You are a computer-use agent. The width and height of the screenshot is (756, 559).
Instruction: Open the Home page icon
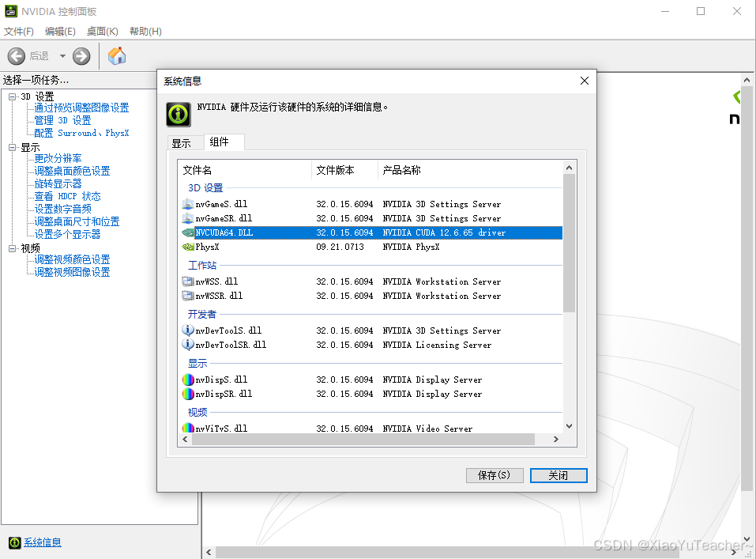tap(117, 56)
